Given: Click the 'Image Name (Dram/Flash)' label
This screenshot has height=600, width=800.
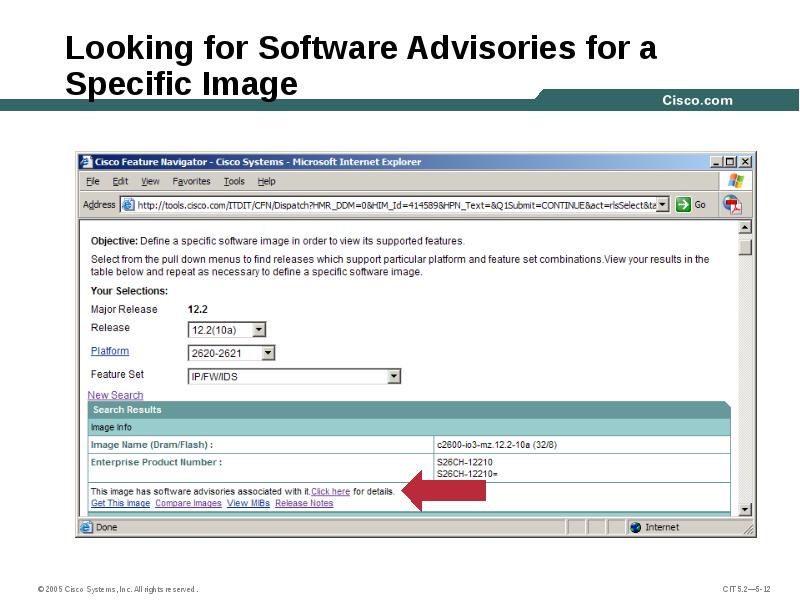Looking at the screenshot, I should pyautogui.click(x=152, y=445).
